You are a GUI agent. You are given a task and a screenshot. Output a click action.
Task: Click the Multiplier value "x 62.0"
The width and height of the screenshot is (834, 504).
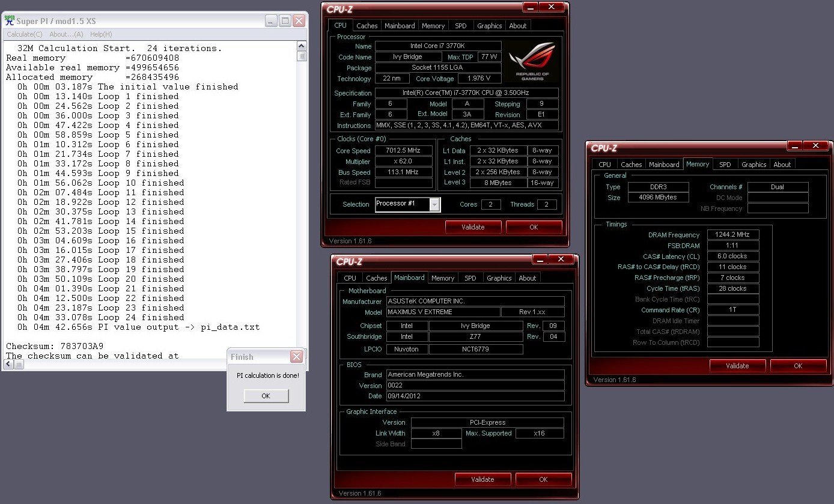(404, 162)
